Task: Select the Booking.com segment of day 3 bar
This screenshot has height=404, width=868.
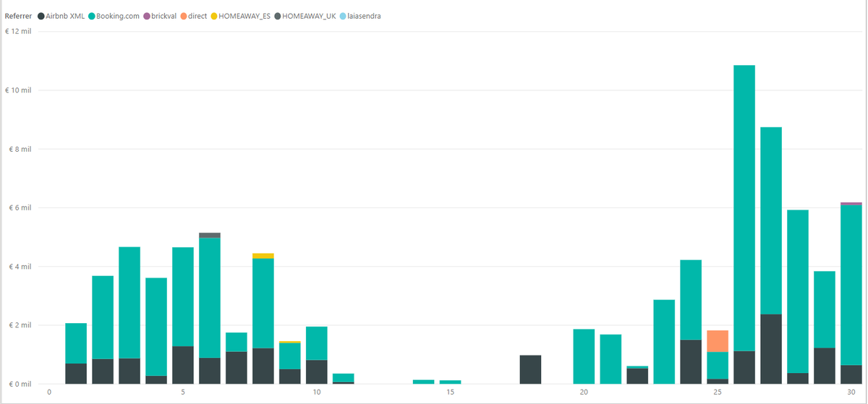Action: (129, 303)
